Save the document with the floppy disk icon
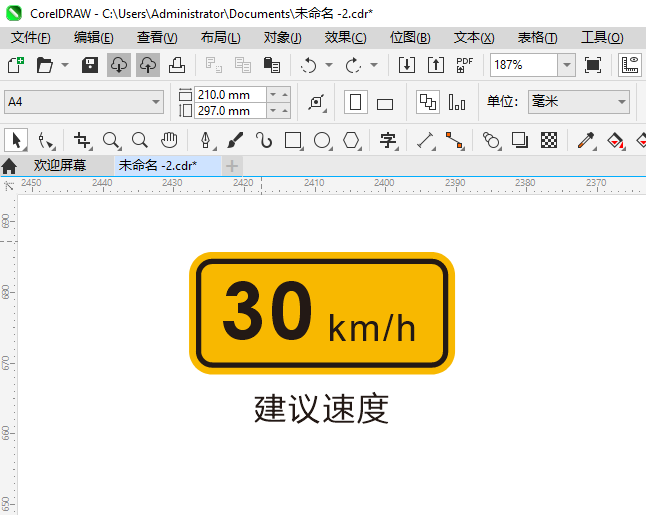Image resolution: width=646 pixels, height=515 pixels. 89,65
